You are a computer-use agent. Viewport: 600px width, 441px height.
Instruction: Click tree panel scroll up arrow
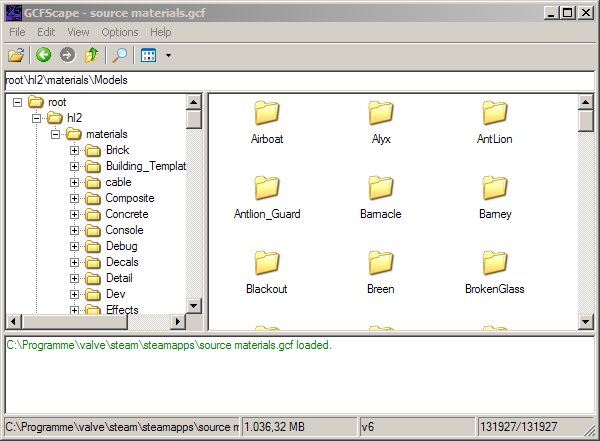(194, 102)
